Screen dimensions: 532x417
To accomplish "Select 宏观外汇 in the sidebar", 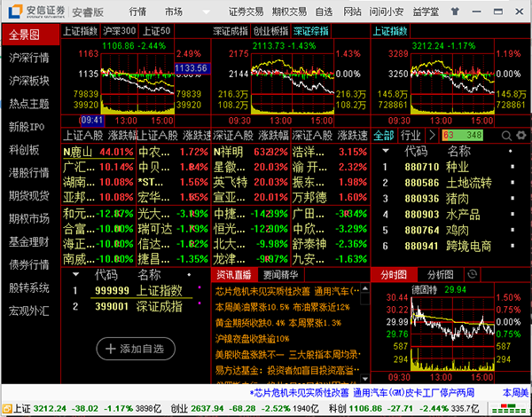I will click(29, 311).
